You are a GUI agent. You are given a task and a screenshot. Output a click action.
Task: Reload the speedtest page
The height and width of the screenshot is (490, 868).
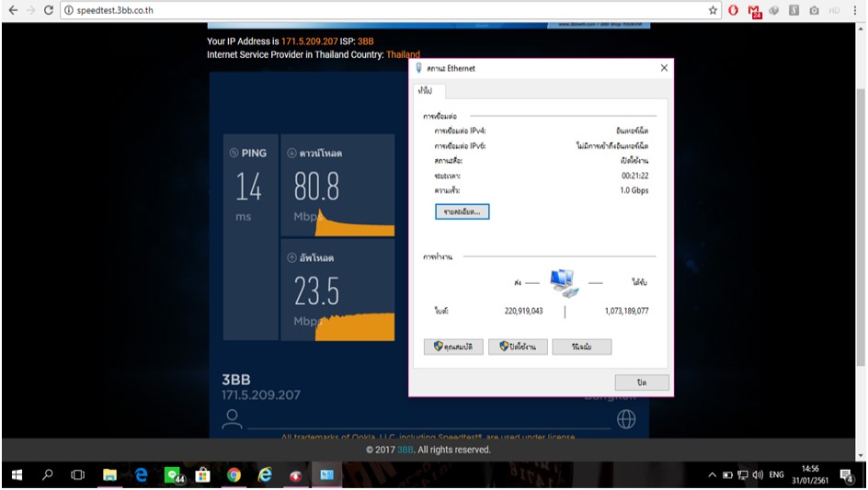click(x=49, y=10)
